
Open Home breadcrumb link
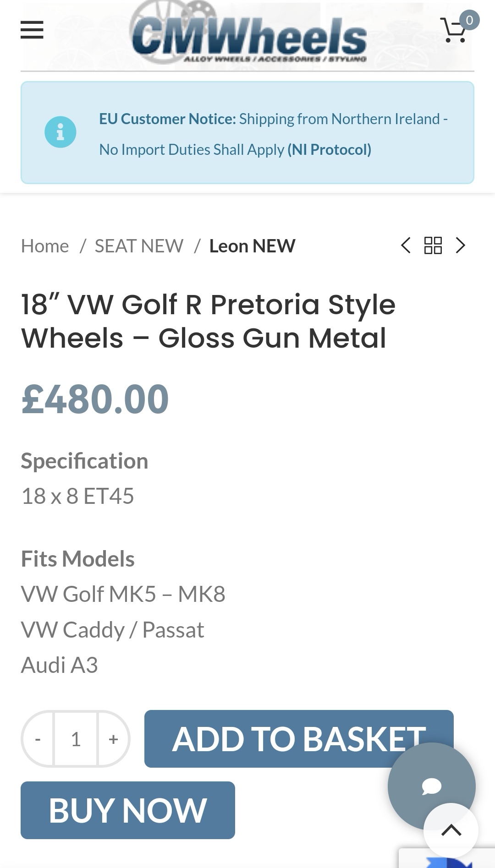click(45, 246)
